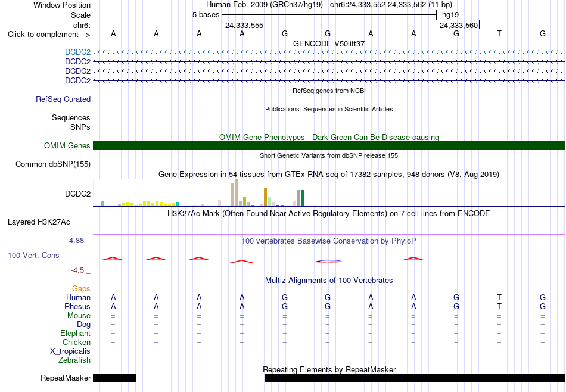
Task: Click the 'RefSeq genes from NCBI' title
Action: (329, 91)
